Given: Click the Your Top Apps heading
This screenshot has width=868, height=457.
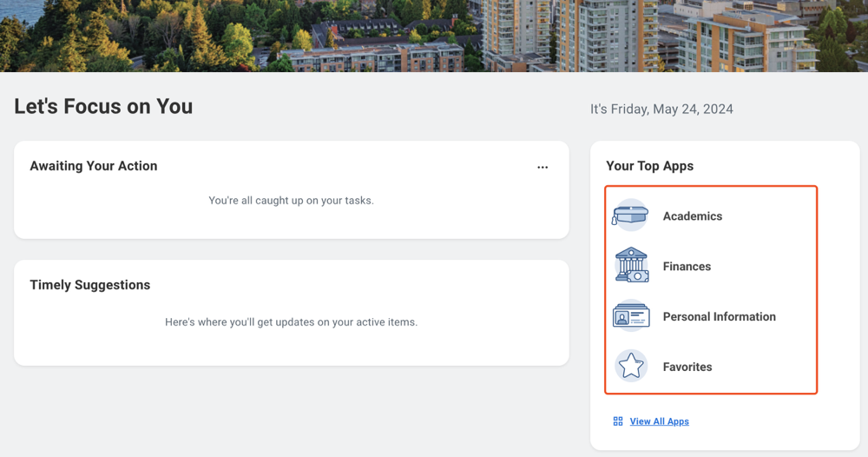Looking at the screenshot, I should coord(649,166).
